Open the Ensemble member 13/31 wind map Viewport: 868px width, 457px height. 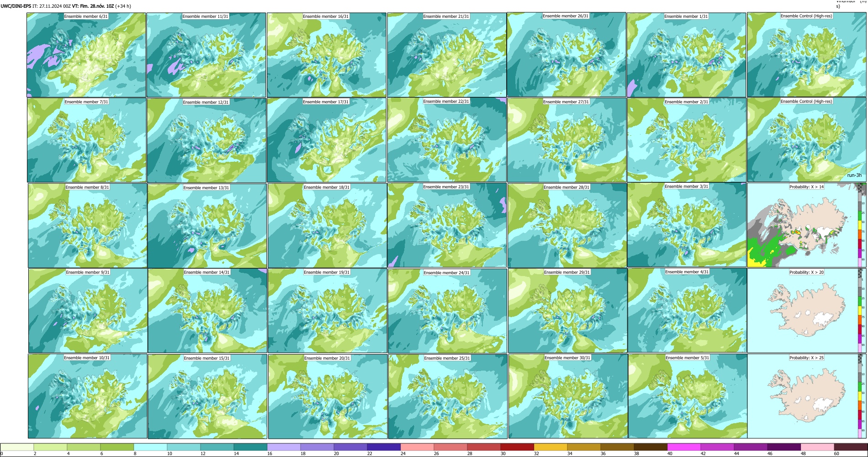click(x=207, y=226)
